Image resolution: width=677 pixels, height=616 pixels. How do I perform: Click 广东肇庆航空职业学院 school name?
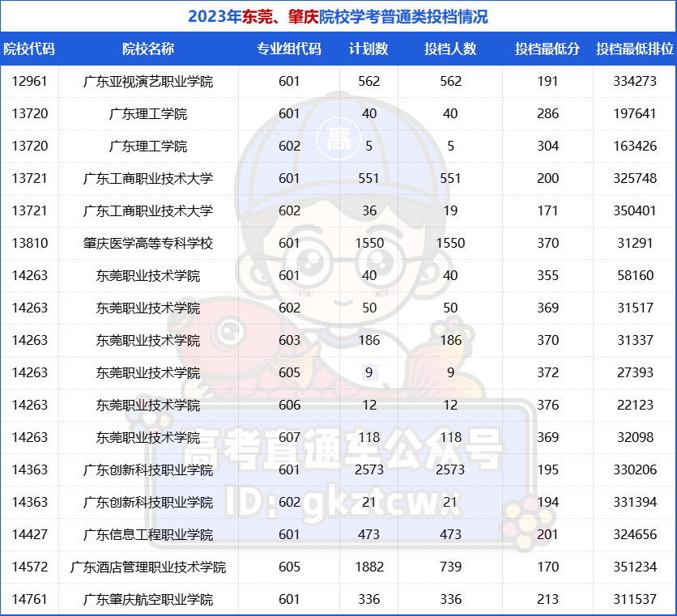click(x=148, y=600)
